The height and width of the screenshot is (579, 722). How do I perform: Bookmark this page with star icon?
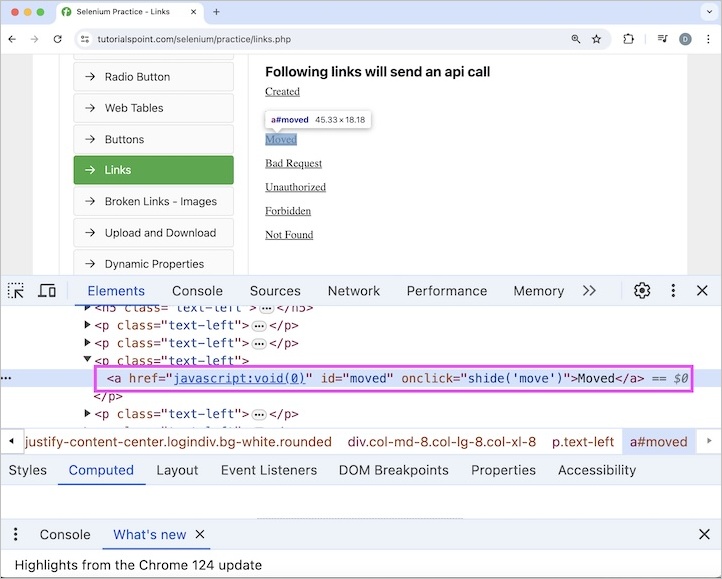pyautogui.click(x=597, y=39)
